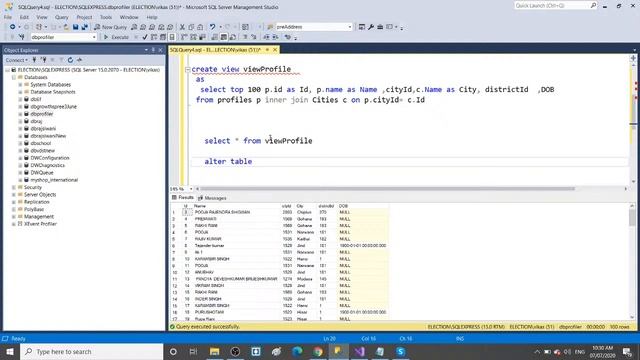
Task: Click the Navigate Backward circle icon
Action: pos(13,27)
